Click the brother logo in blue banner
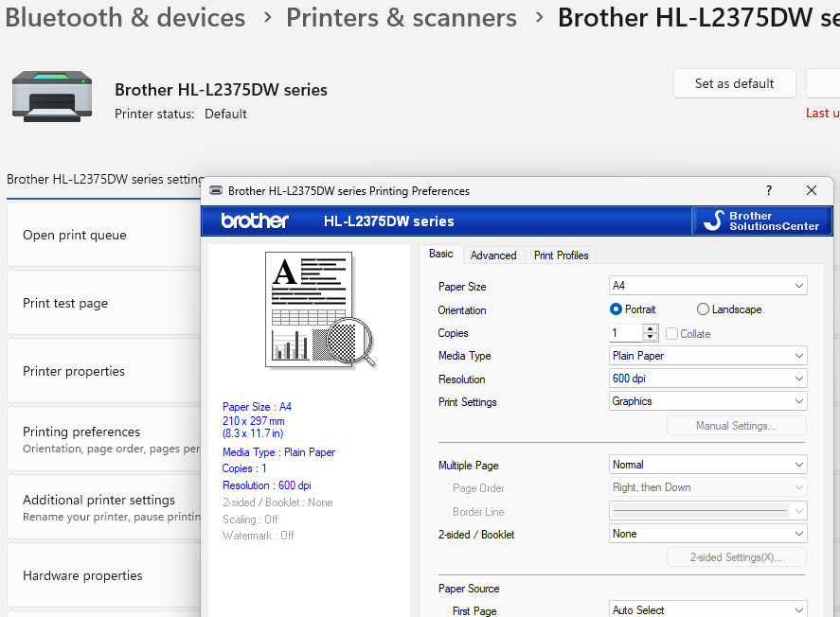Image resolution: width=840 pixels, height=617 pixels. pyautogui.click(x=255, y=221)
